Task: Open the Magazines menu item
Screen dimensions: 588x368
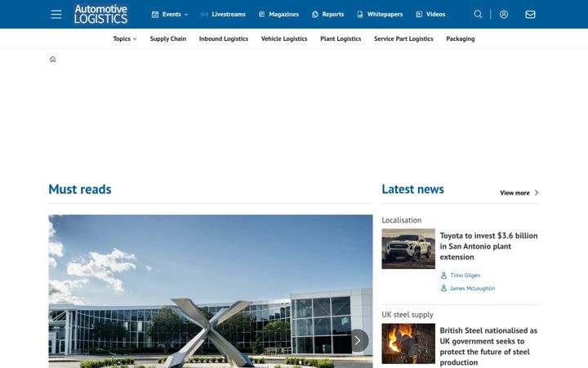Action: click(x=284, y=14)
